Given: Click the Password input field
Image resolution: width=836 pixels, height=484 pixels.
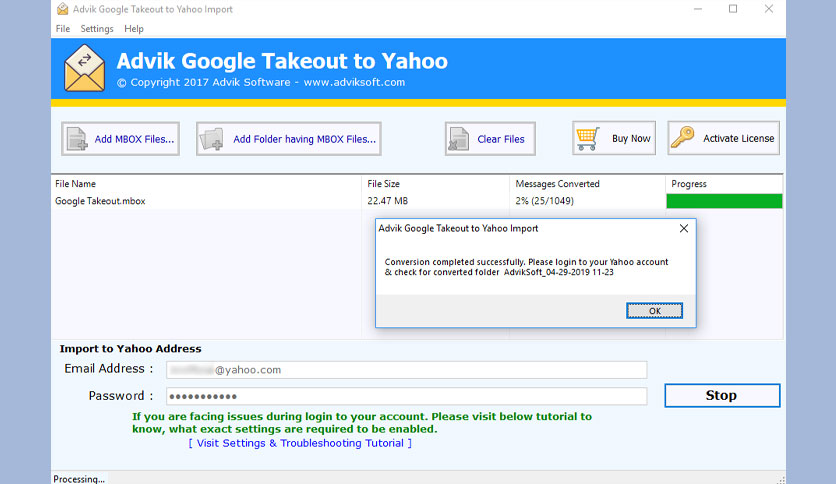Looking at the screenshot, I should click(x=406, y=396).
